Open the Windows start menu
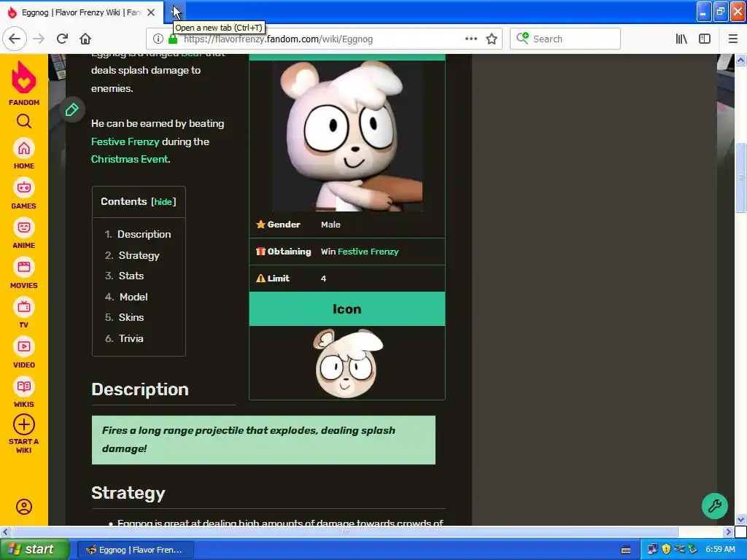The image size is (747, 560). (34, 550)
